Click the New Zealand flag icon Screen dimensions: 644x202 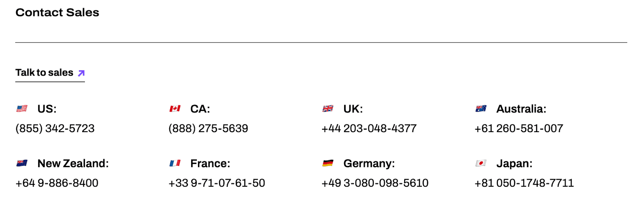tap(22, 163)
